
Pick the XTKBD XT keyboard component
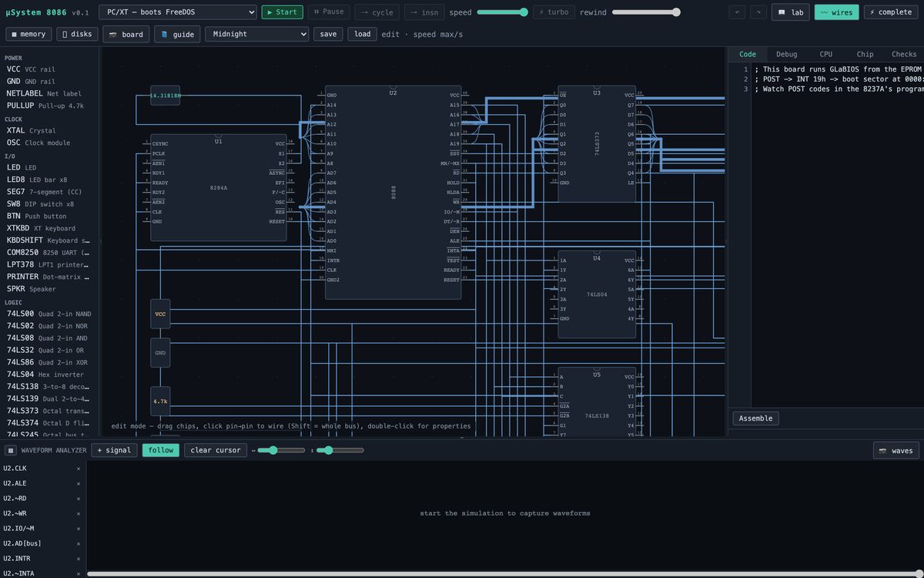[49, 228]
